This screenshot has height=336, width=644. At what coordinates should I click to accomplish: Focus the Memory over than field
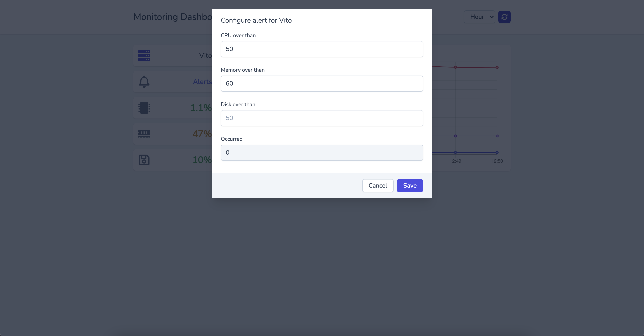(x=321, y=84)
